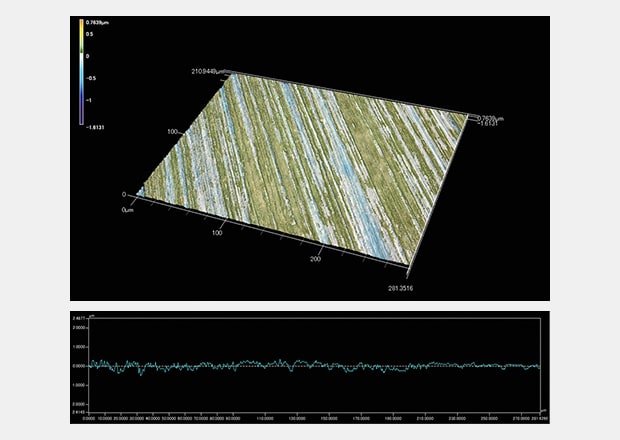Click the rightmost X-axis value of profile graph
Screen dimensions: 620x440
pos(538,418)
